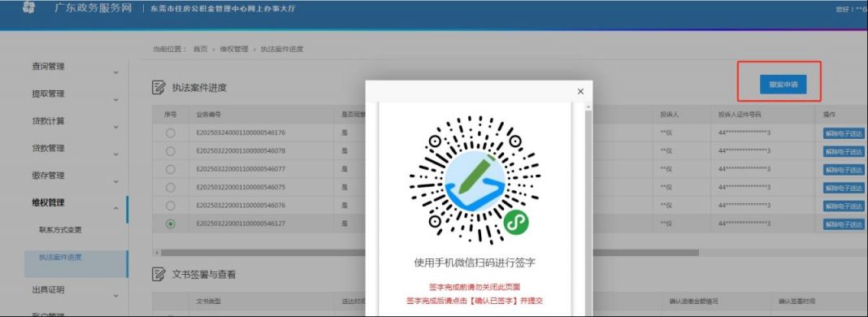Click the 投诉人证件号码 column header
The width and height of the screenshot is (868, 317).
[740, 115]
